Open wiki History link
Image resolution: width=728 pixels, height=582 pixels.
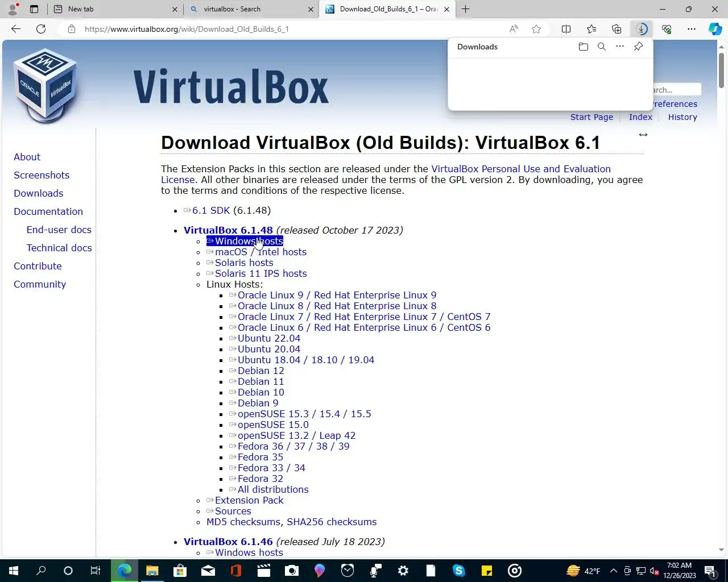682,117
